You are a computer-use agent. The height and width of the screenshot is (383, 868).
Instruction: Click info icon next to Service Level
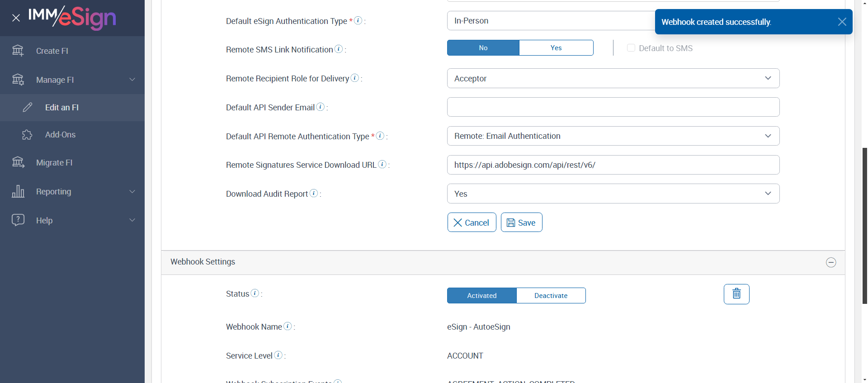278,355
